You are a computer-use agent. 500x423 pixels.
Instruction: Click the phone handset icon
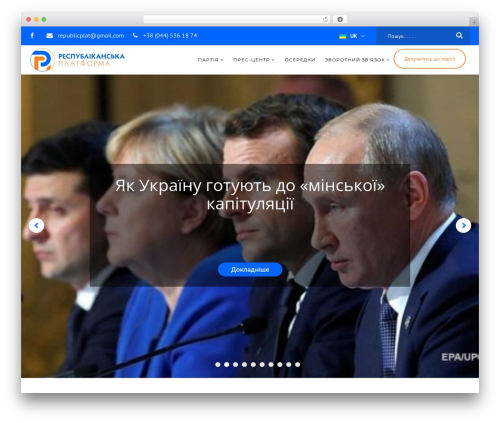[135, 35]
